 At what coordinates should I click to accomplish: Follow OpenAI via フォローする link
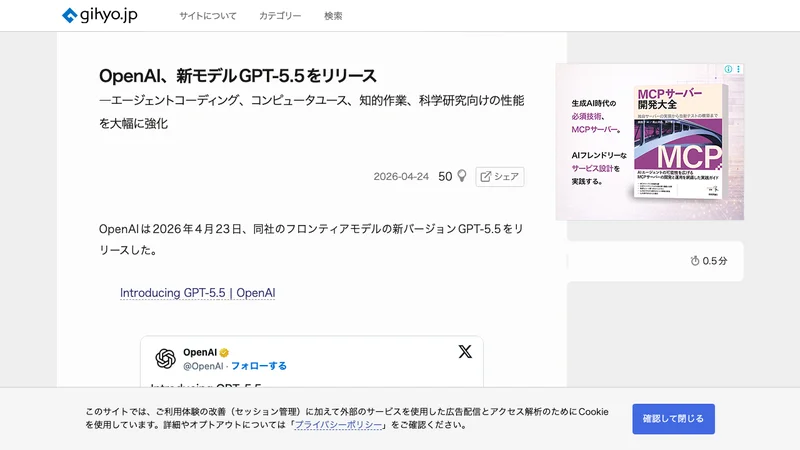[x=259, y=366]
